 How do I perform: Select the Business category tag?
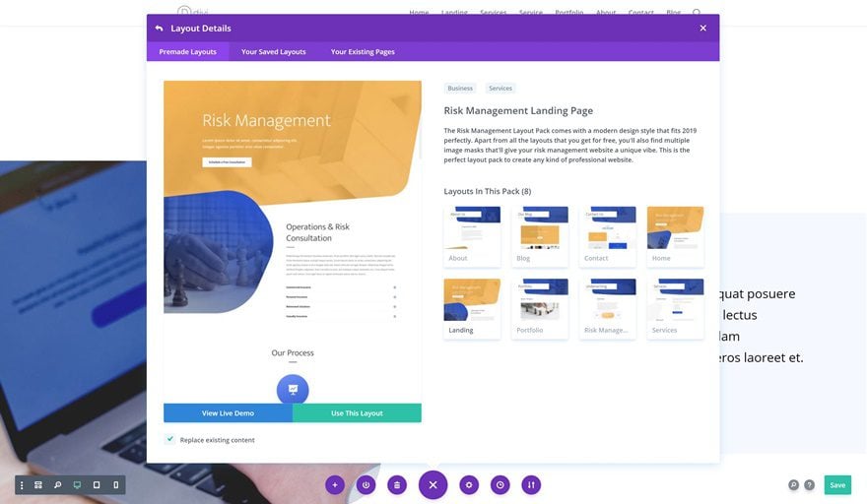[460, 89]
